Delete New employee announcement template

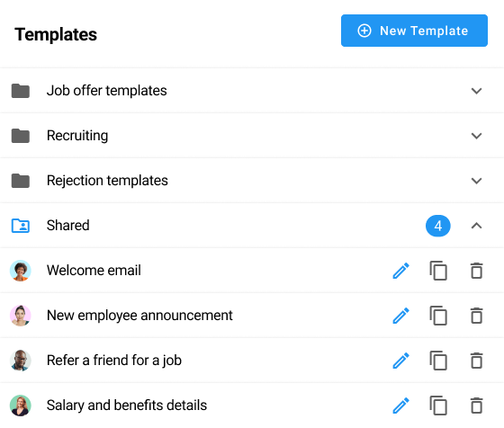tap(477, 316)
